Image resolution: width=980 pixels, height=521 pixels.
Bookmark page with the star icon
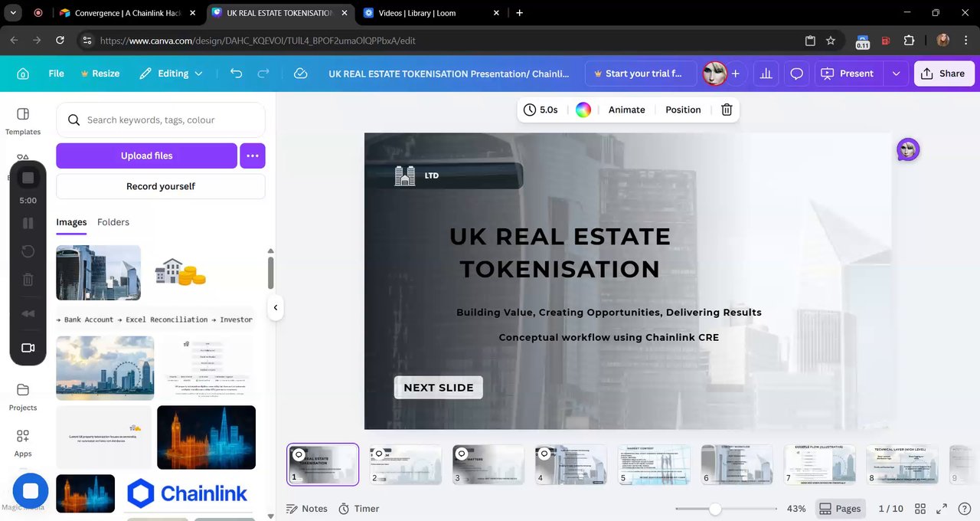pos(831,40)
